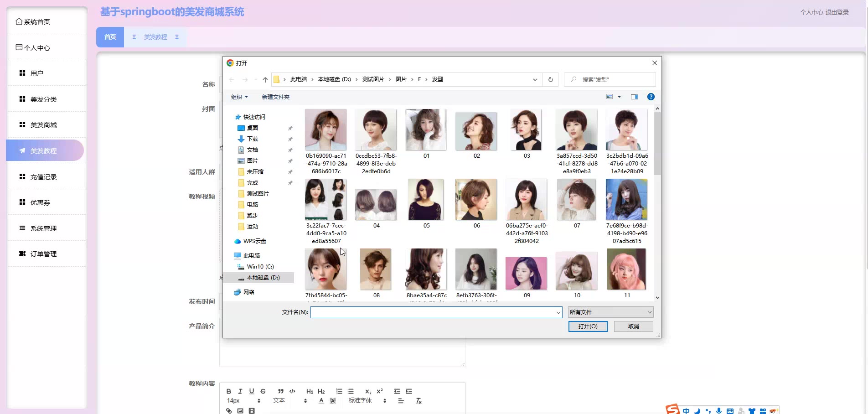Open the file dialog help icon

651,97
